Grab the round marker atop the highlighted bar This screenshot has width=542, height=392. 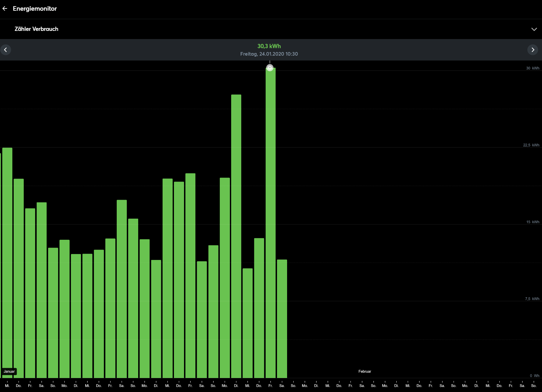pyautogui.click(x=270, y=68)
